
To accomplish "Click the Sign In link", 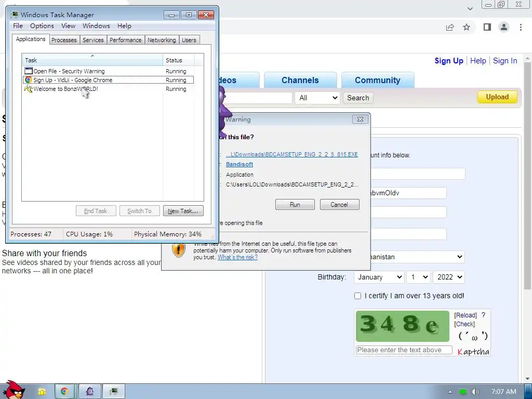I will pos(505,61).
